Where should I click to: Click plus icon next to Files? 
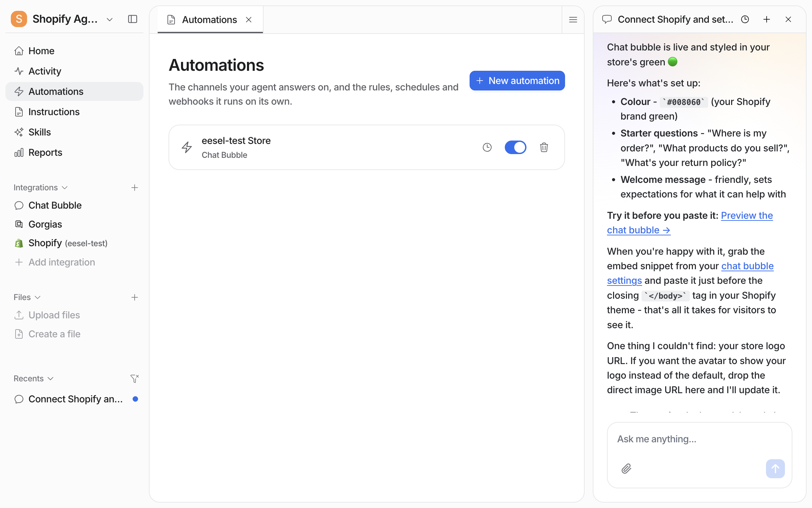click(x=135, y=297)
